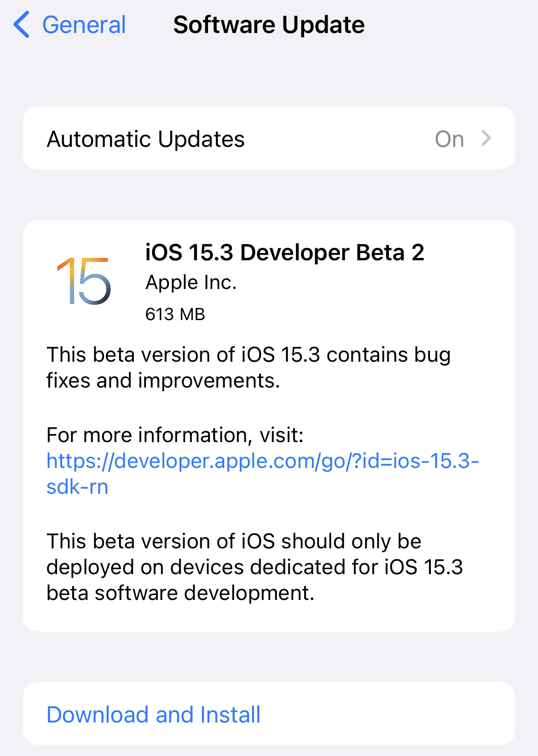
Task: Tap the bug fixes and improvements description
Action: point(248,367)
